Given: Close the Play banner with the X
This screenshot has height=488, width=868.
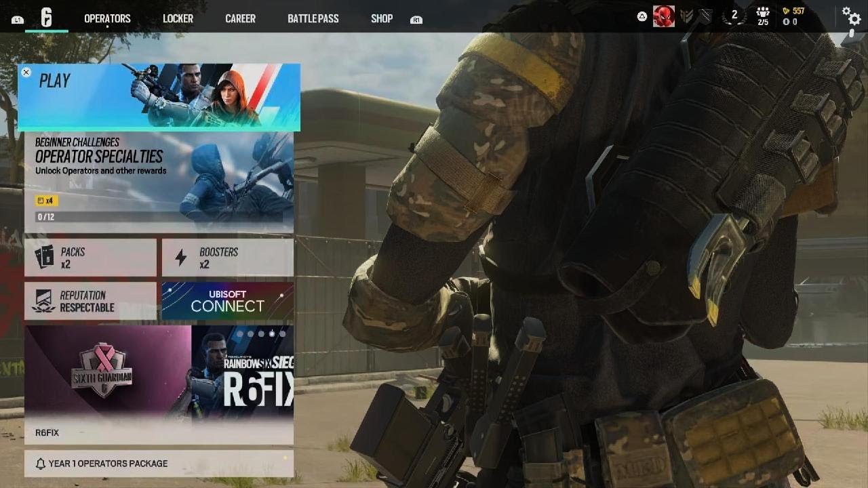Looking at the screenshot, I should 26,72.
